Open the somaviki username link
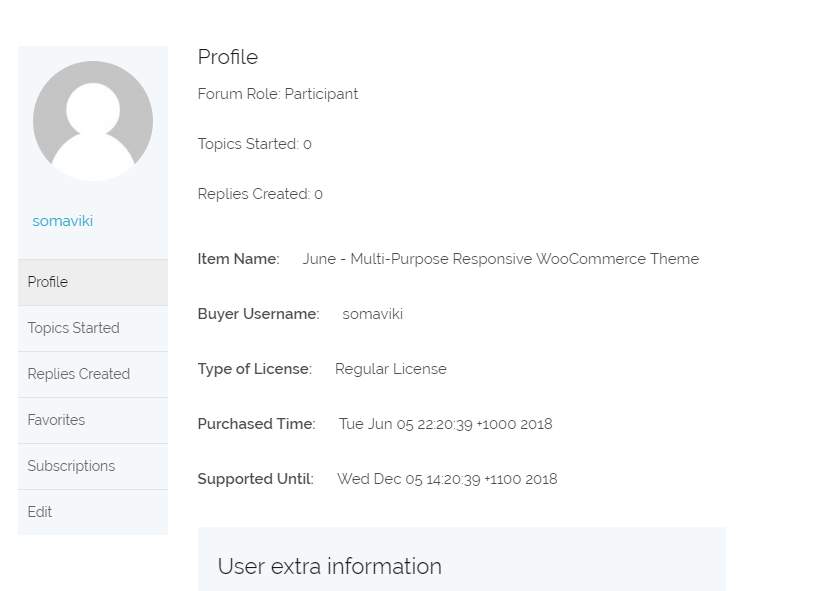 coord(63,221)
